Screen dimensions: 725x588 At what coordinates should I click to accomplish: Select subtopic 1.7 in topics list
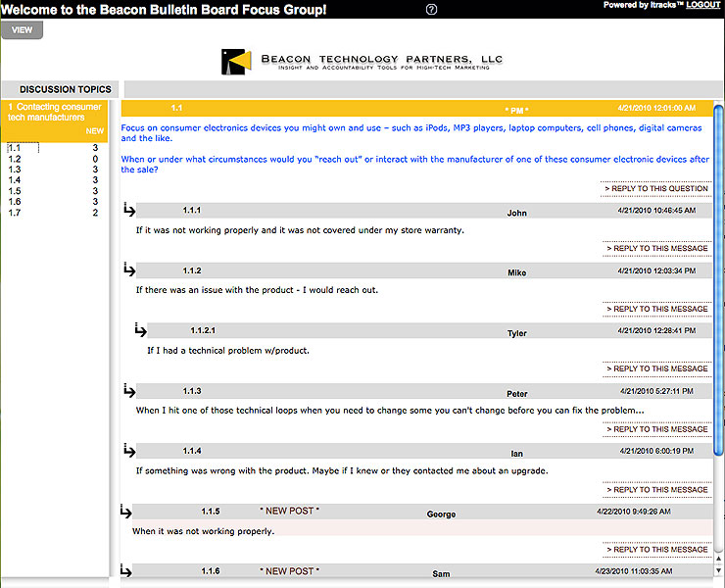coord(15,213)
